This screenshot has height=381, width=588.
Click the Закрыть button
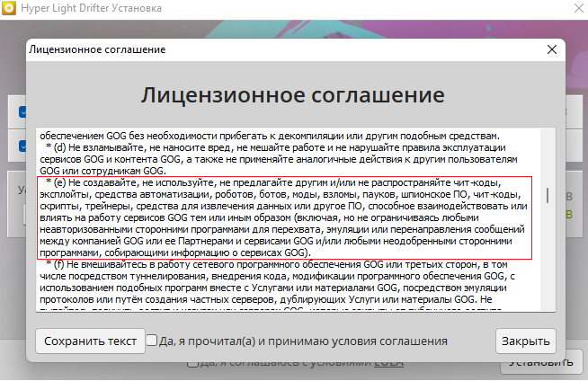525,341
